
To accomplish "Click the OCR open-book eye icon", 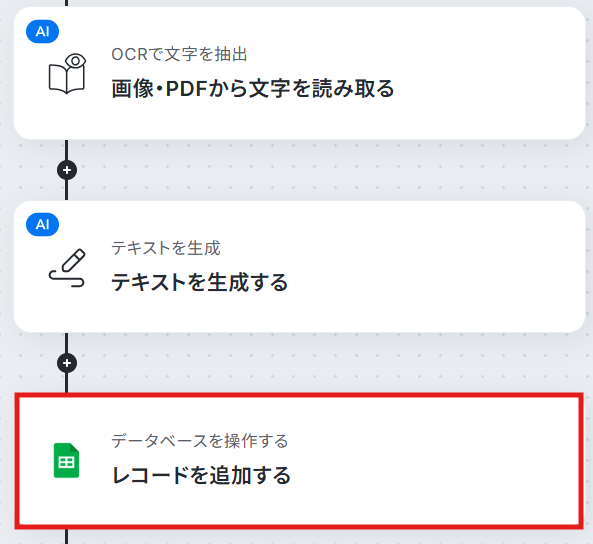I will tap(67, 73).
